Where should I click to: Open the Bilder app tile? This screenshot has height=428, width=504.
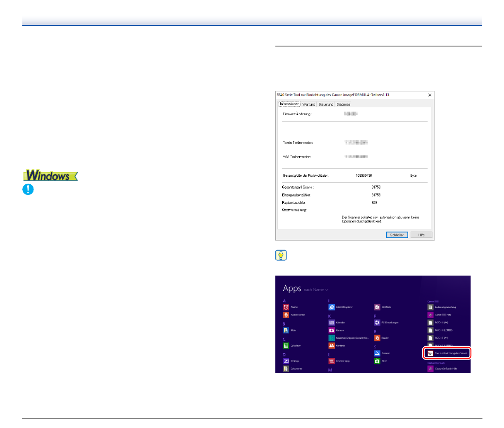tap(286, 330)
